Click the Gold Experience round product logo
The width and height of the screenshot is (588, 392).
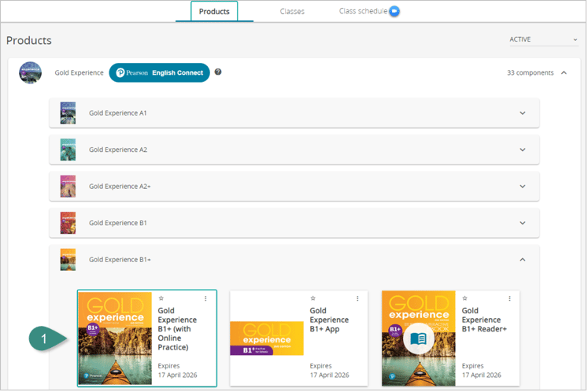(30, 72)
